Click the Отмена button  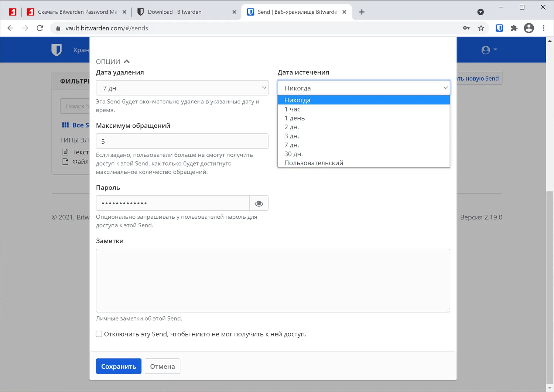coord(163,366)
